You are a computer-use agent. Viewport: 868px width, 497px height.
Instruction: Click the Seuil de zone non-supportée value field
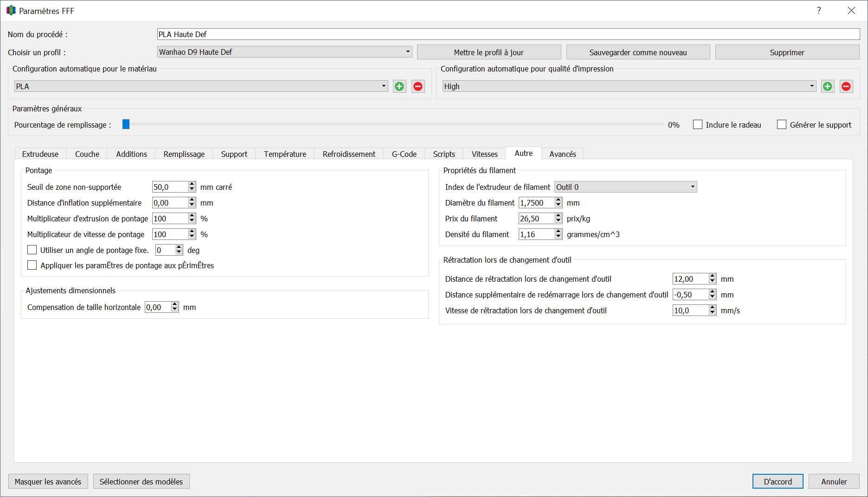tap(170, 187)
